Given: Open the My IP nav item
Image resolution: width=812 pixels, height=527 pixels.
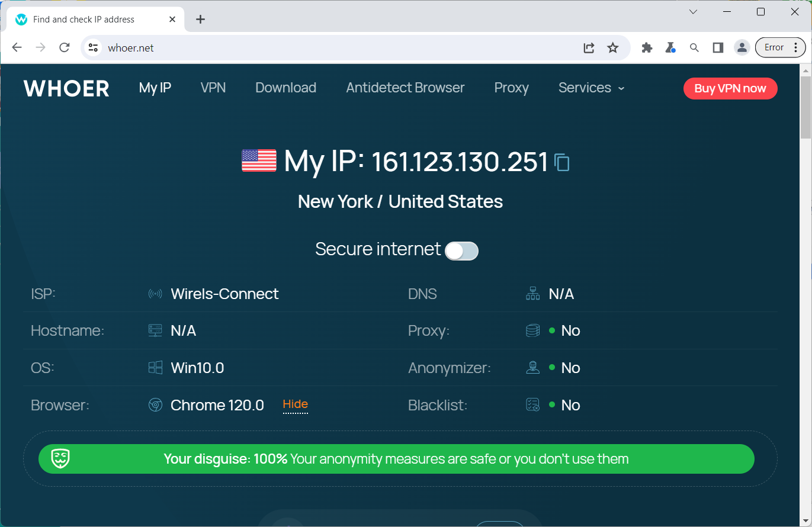Looking at the screenshot, I should click(155, 88).
